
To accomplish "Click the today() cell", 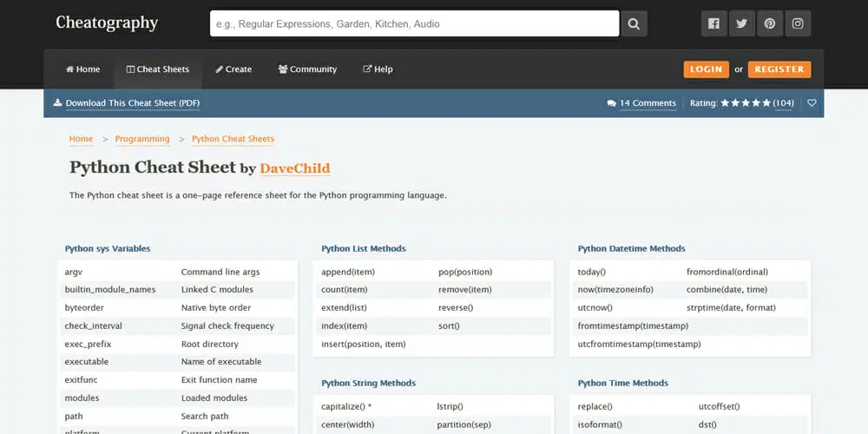I will click(x=592, y=272).
